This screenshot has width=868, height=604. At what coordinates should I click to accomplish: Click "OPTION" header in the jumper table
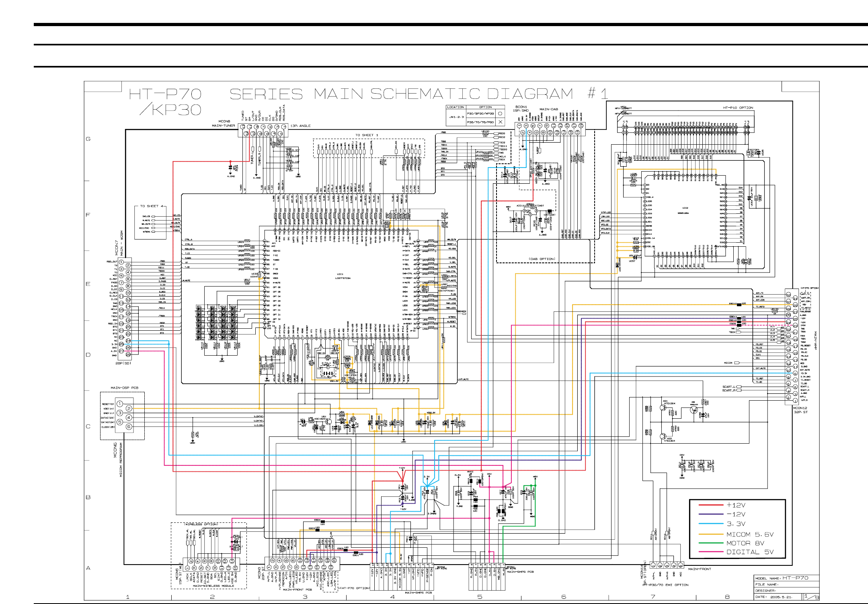click(485, 107)
